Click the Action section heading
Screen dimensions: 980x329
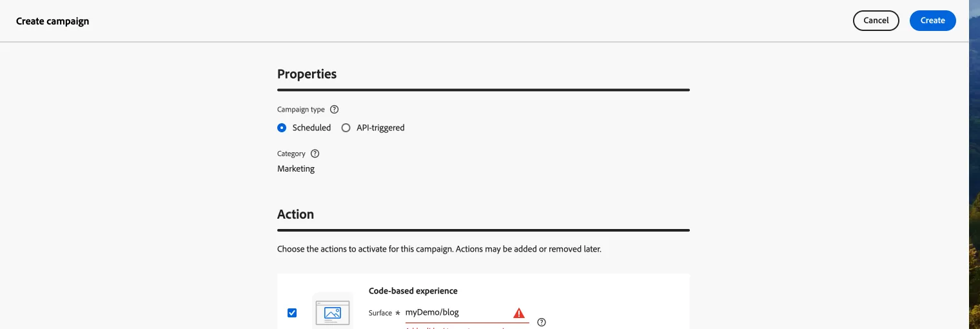coord(295,214)
